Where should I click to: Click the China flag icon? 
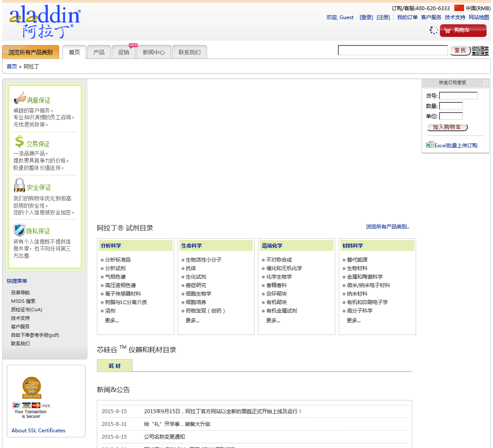tap(459, 8)
